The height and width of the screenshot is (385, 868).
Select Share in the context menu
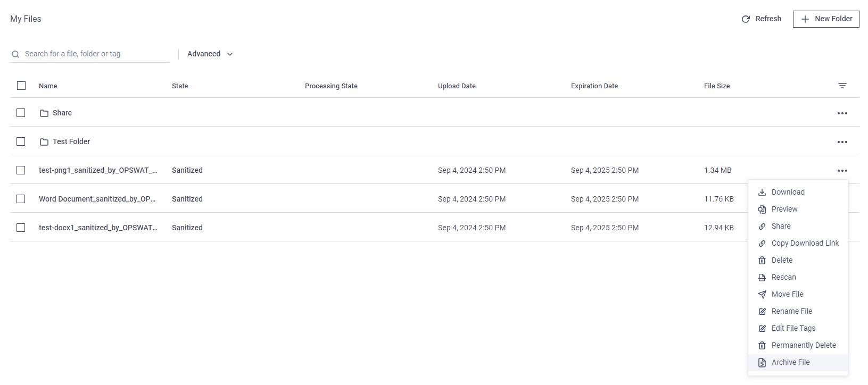tap(798, 226)
